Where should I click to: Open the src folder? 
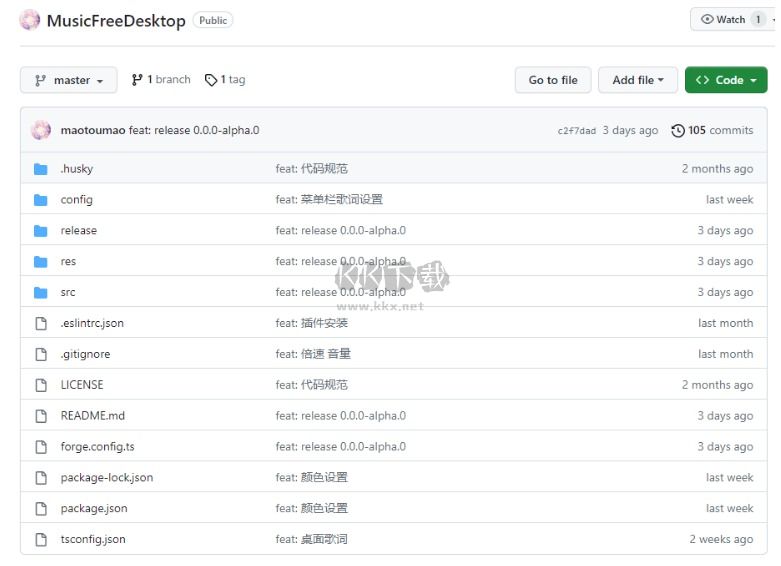click(68, 292)
